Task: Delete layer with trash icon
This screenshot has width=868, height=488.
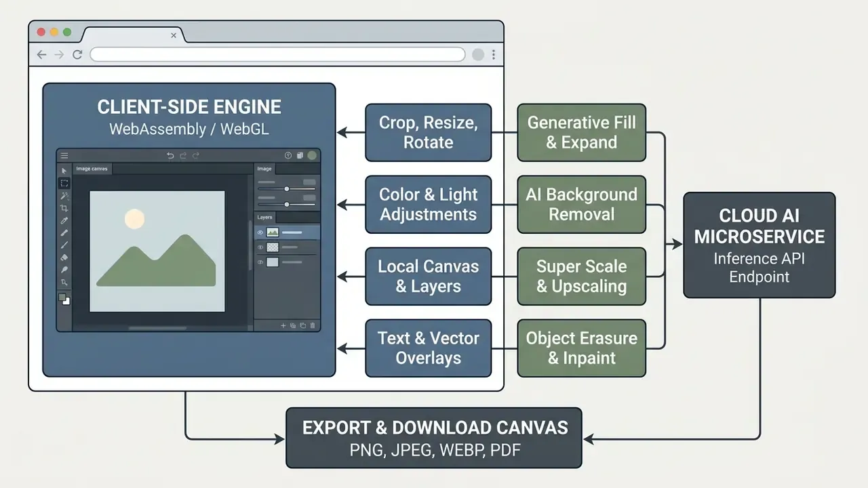Action: (313, 325)
